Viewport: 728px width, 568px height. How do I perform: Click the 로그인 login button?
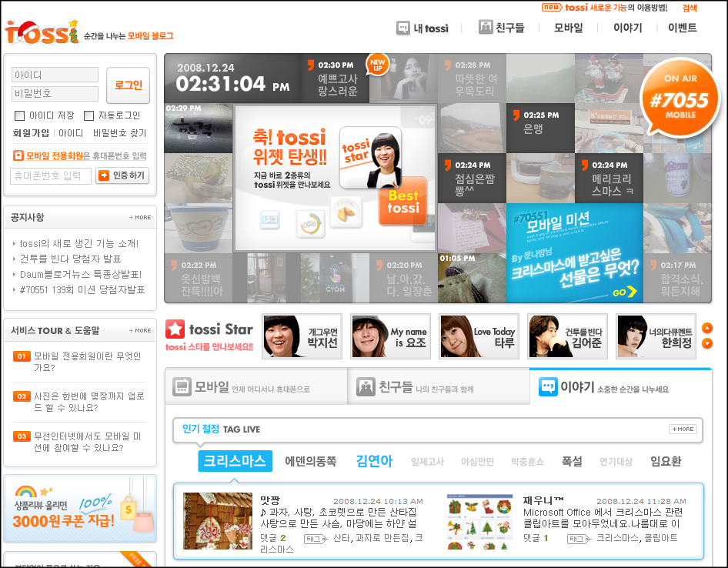coord(129,85)
